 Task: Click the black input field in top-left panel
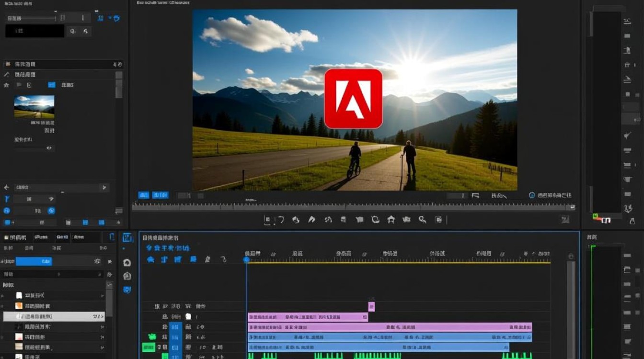click(x=34, y=31)
